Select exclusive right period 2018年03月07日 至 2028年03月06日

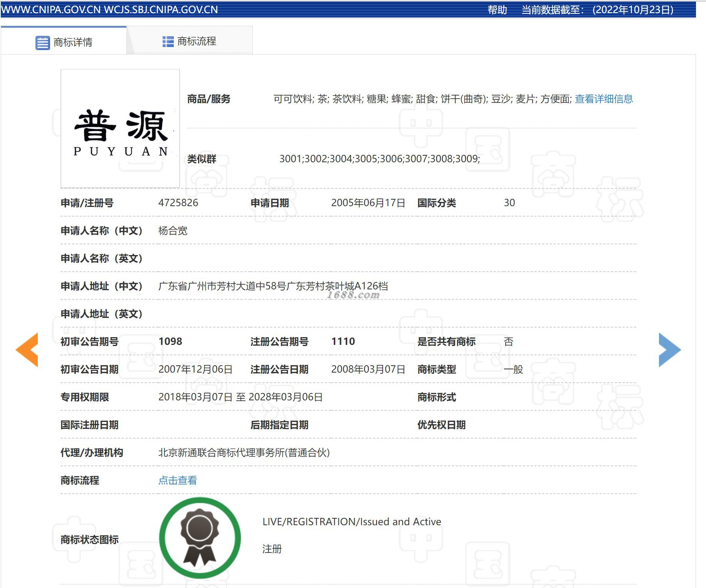(x=240, y=397)
